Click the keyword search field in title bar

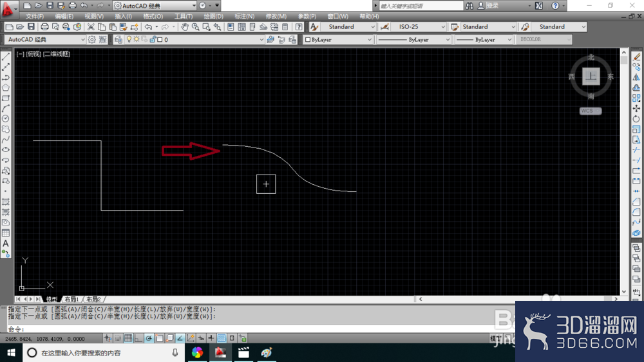(421, 6)
